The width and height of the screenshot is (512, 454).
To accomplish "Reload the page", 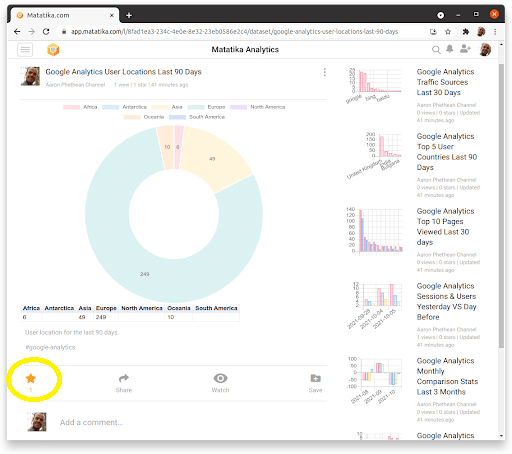I will (46, 32).
